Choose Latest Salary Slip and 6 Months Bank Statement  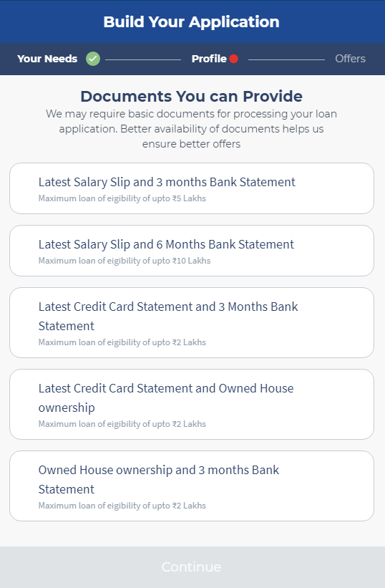coord(192,251)
